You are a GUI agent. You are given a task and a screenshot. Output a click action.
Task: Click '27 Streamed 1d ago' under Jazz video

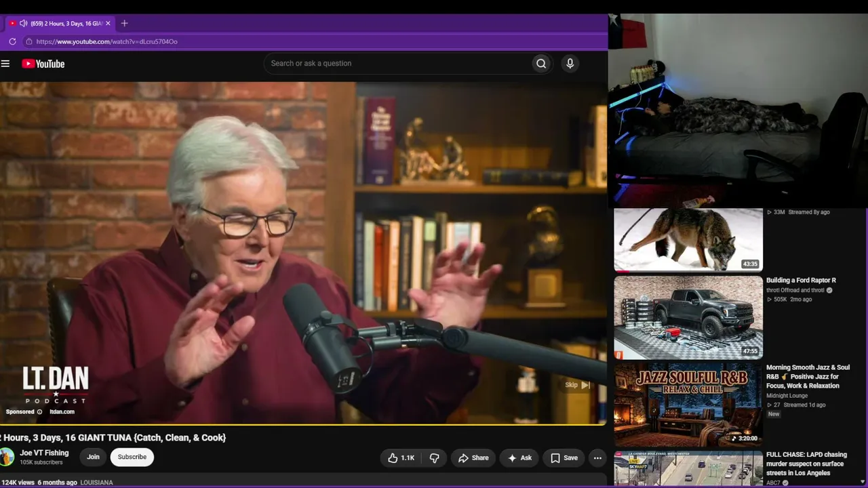pyautogui.click(x=796, y=405)
